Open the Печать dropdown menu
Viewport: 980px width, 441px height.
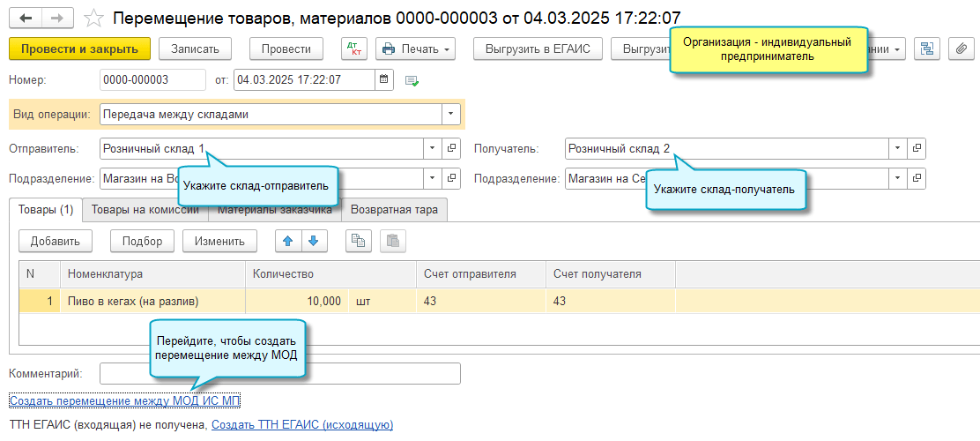click(416, 49)
